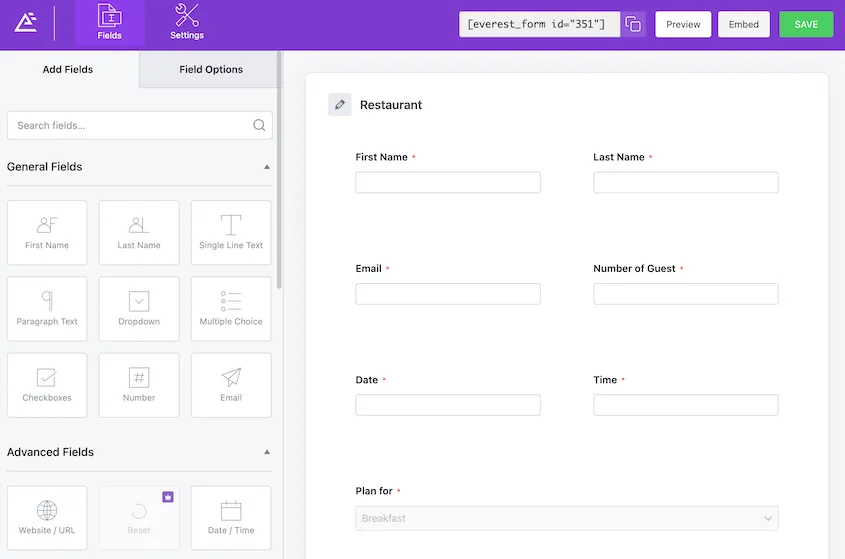Add a Paragraph Text field
Image resolution: width=845 pixels, height=559 pixels.
coord(47,309)
